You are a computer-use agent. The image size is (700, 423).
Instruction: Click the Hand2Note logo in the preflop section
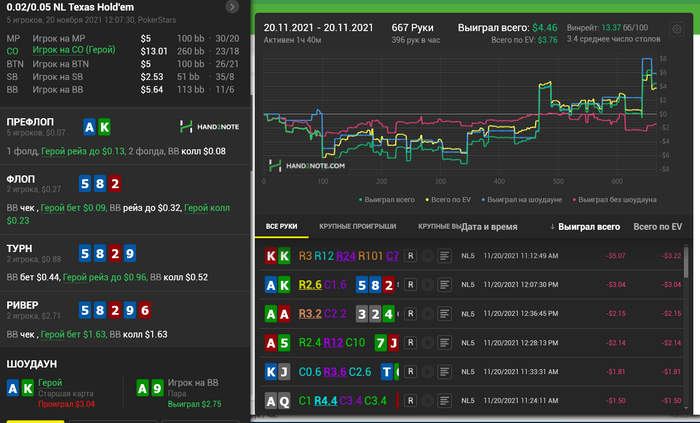pyautogui.click(x=209, y=127)
